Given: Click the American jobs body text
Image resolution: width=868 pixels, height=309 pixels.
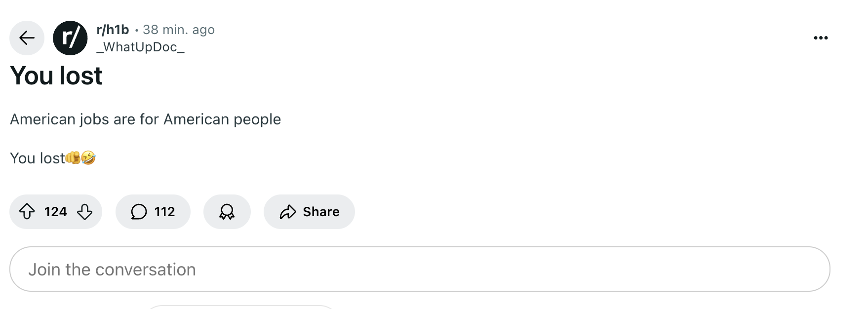Looking at the screenshot, I should tap(145, 119).
